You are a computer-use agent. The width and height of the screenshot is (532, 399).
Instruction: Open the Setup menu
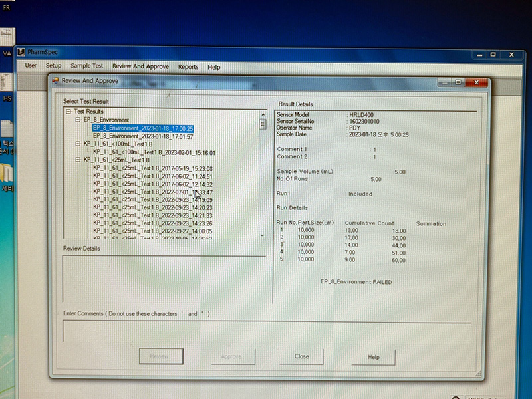[53, 66]
